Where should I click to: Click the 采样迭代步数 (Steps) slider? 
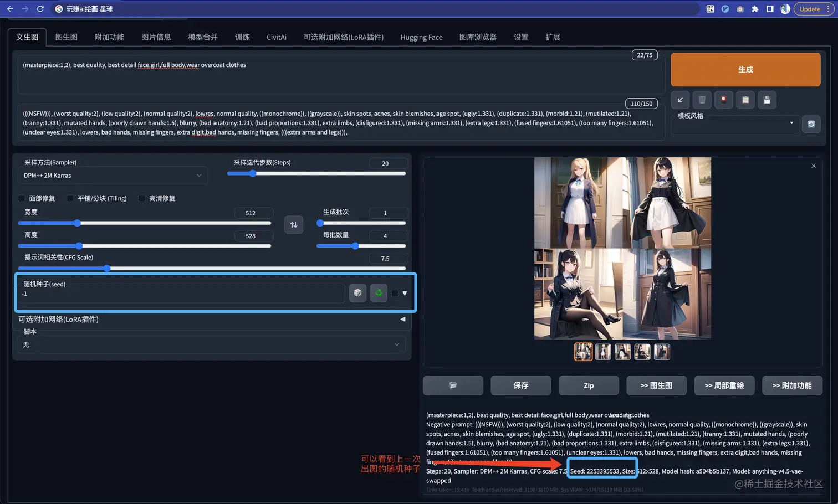point(316,173)
